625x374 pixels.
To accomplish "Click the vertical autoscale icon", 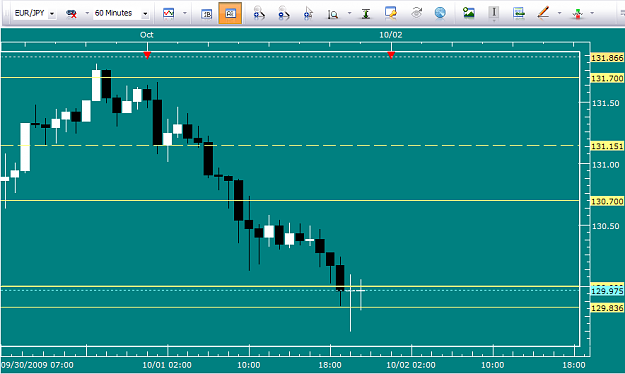I will pos(366,14).
